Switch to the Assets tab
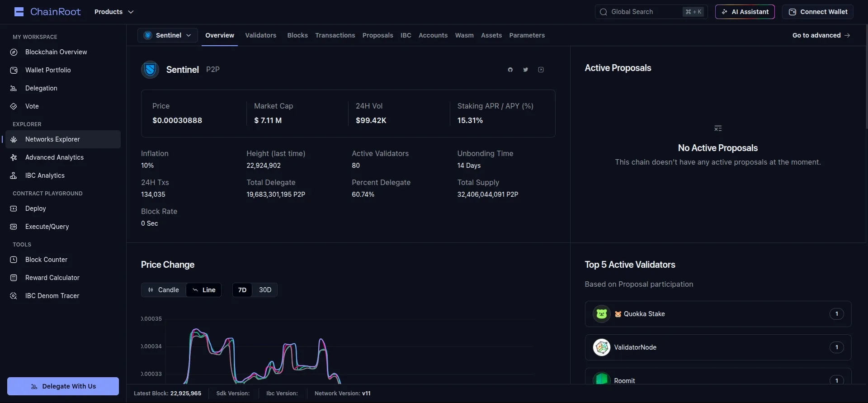 click(491, 35)
